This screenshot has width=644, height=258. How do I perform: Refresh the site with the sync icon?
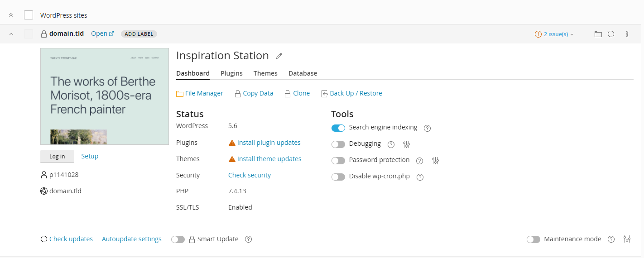point(611,34)
